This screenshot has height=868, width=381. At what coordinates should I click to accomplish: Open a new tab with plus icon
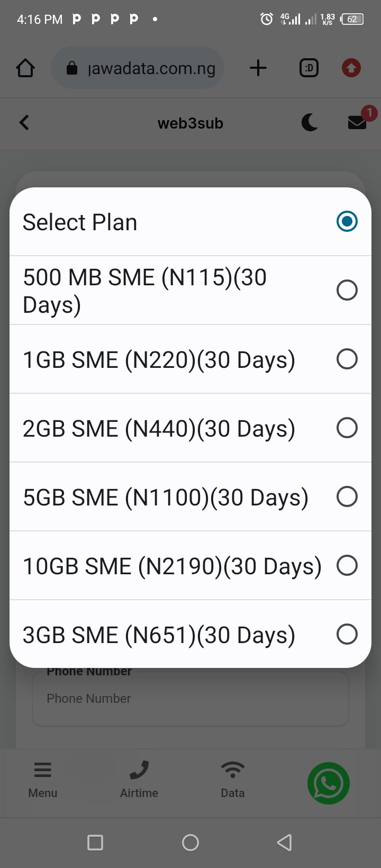(x=258, y=68)
